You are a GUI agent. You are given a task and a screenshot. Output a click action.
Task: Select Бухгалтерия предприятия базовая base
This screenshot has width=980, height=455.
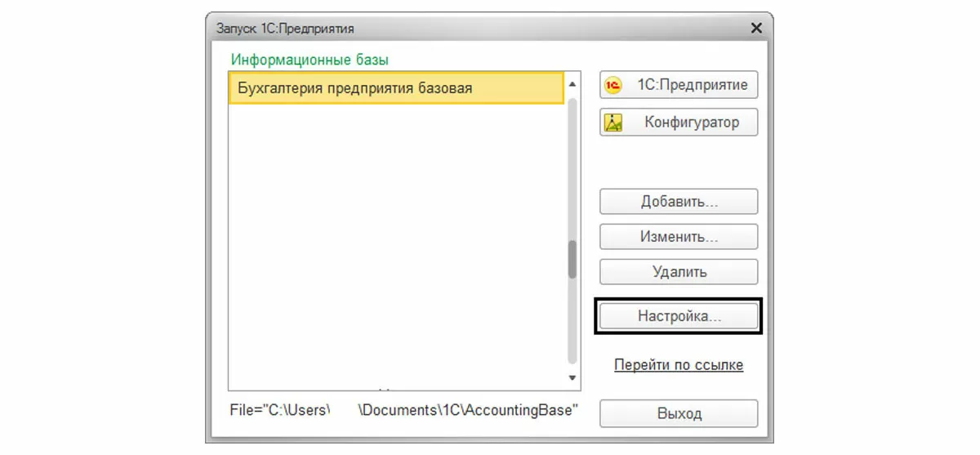tap(396, 87)
